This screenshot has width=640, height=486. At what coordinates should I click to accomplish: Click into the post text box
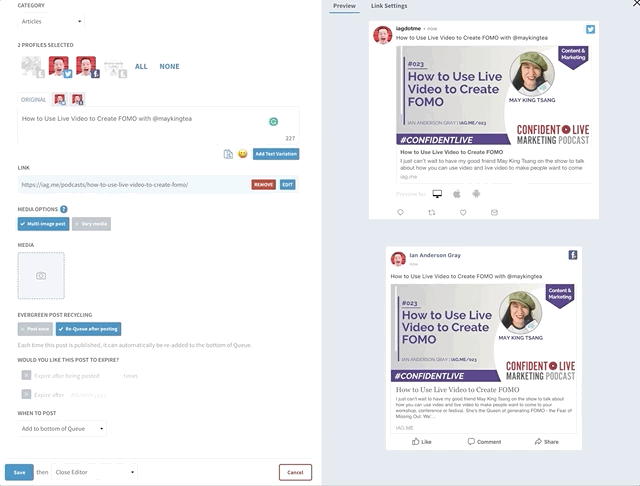tap(158, 125)
